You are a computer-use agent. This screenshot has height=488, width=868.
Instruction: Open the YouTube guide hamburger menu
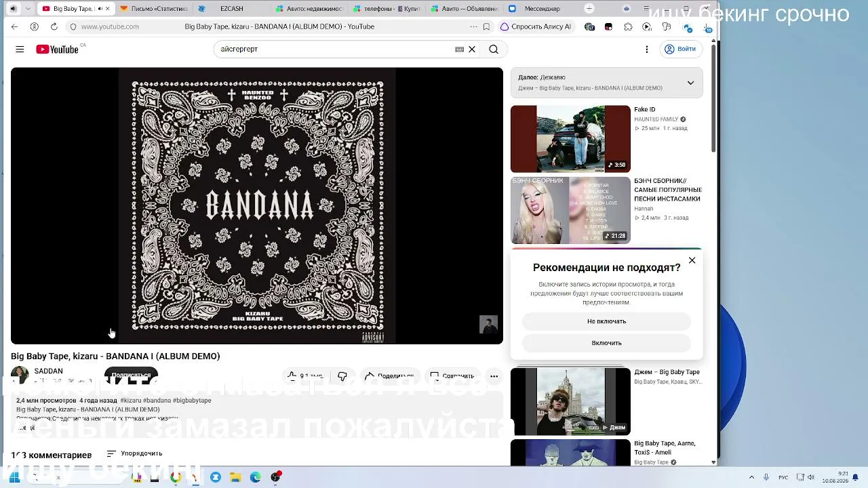tap(20, 49)
